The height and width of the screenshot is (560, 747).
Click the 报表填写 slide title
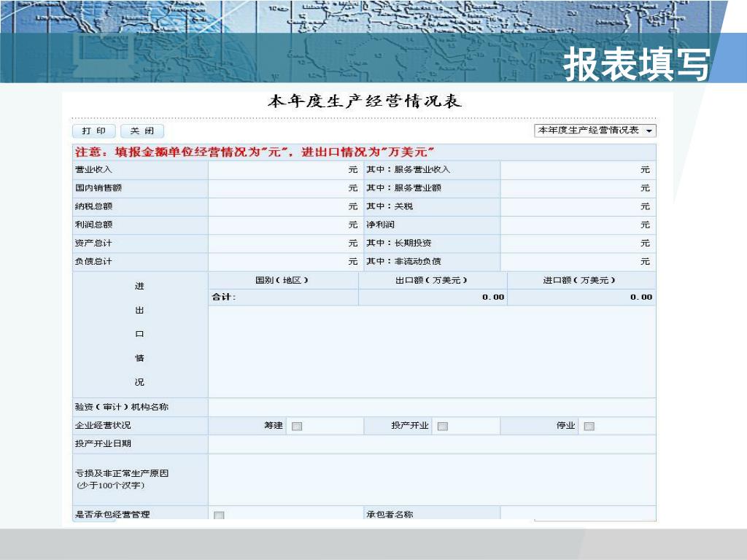(x=636, y=64)
